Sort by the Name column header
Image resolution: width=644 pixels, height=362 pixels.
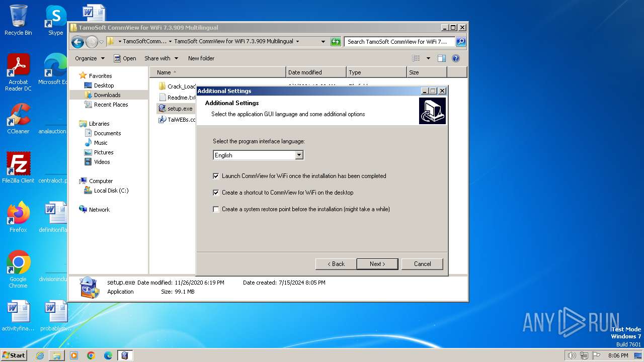[x=218, y=72]
